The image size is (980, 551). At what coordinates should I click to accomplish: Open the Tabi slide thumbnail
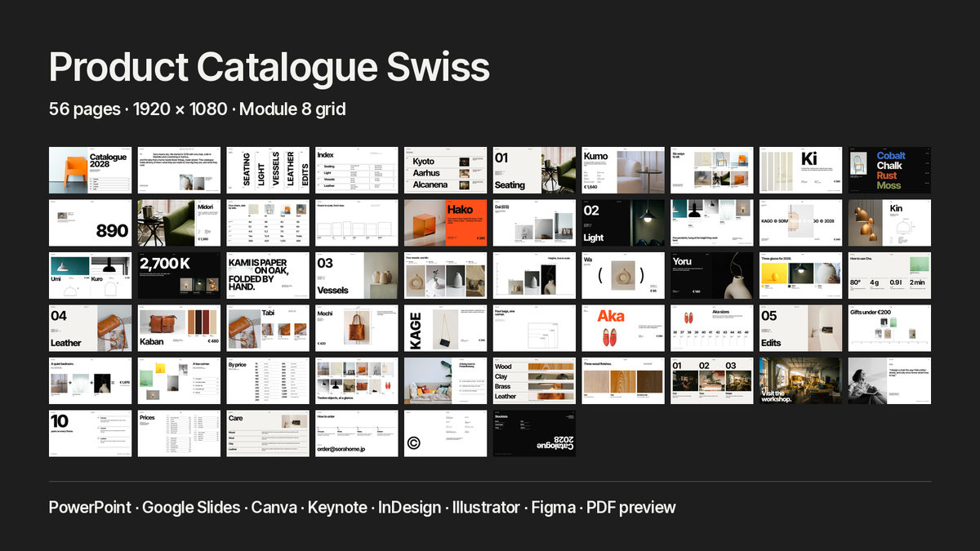click(268, 328)
